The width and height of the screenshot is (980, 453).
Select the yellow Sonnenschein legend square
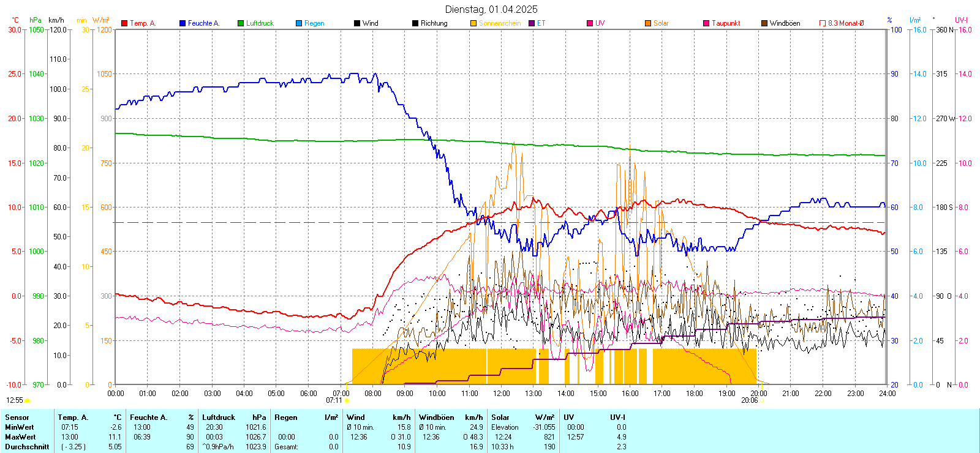point(473,23)
